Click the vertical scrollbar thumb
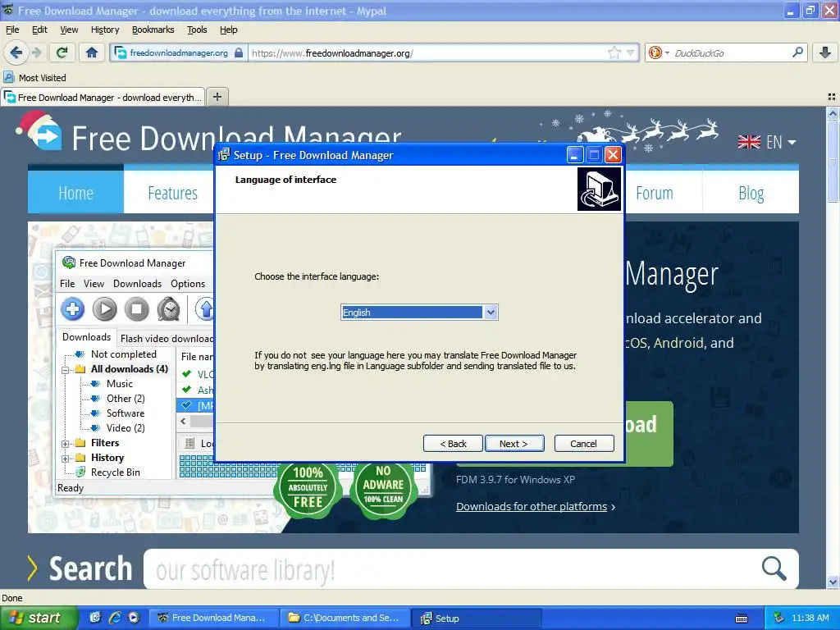The image size is (840, 630). [833, 161]
